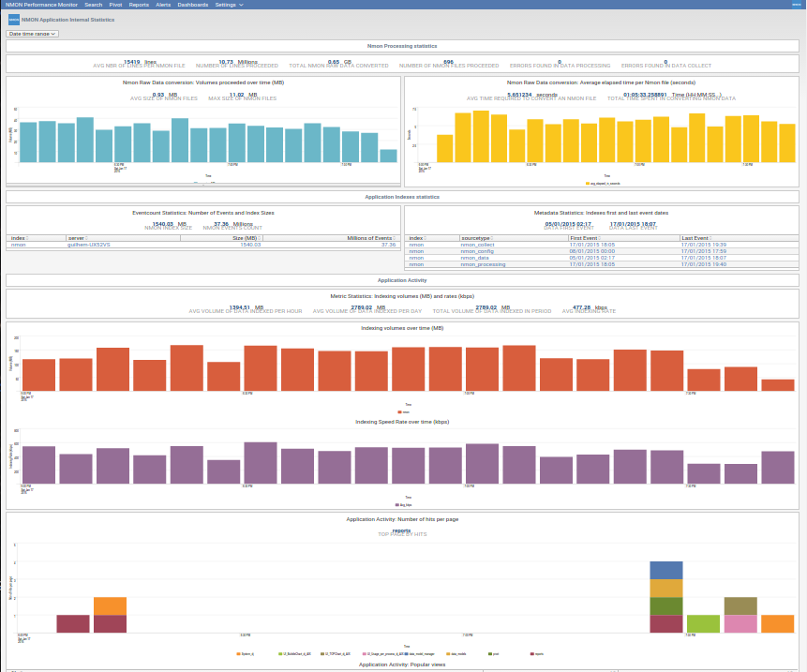Click size value 1540.03 in Eventcount row

click(250, 245)
